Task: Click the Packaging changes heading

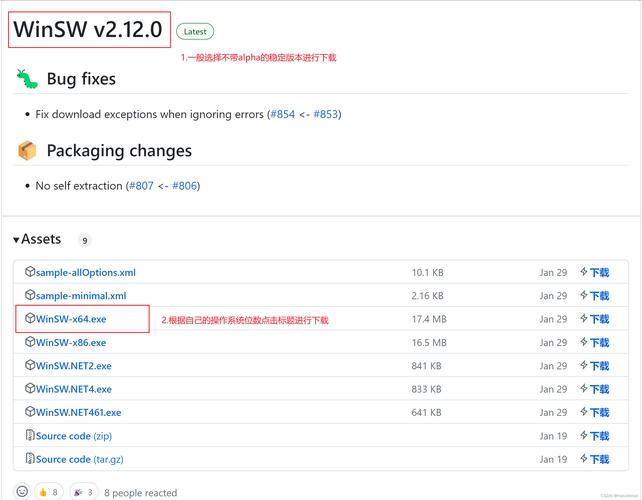Action: click(119, 151)
